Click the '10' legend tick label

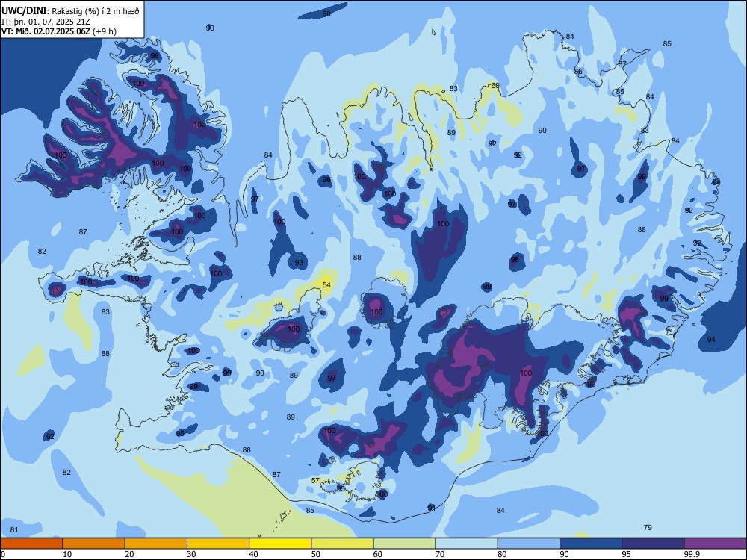pos(67,554)
